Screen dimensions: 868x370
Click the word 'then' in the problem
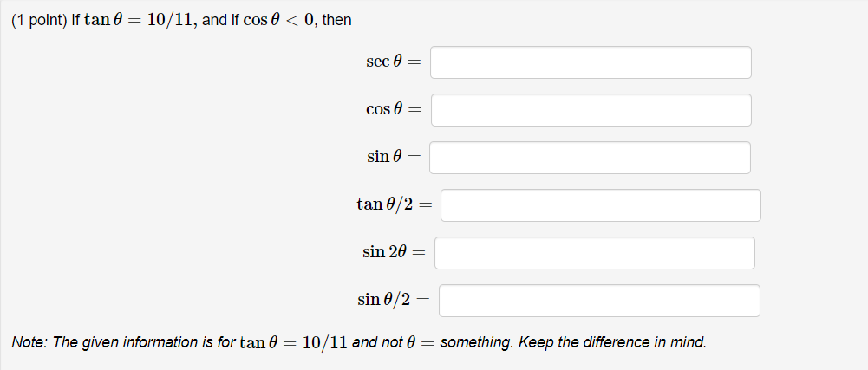336,21
